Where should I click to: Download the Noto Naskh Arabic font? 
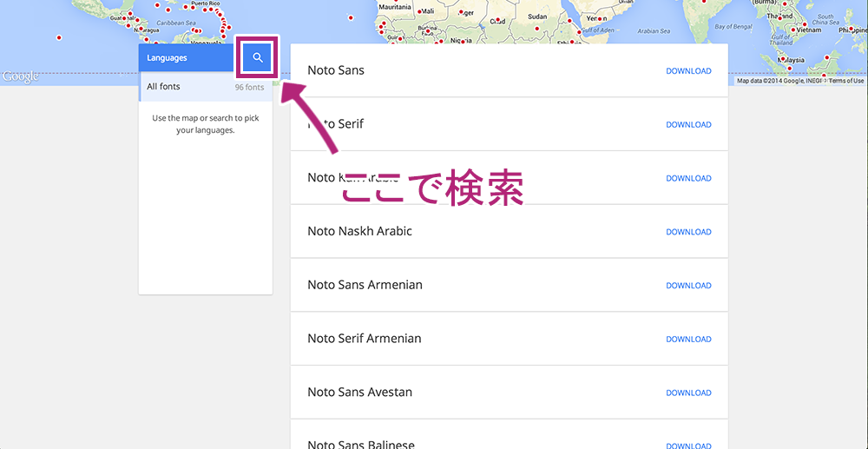pos(688,232)
